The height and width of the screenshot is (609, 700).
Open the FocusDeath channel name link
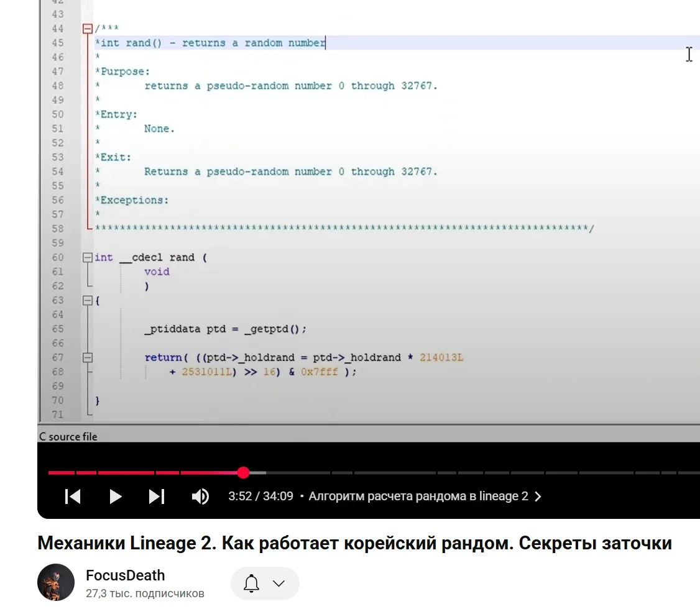[x=125, y=575]
